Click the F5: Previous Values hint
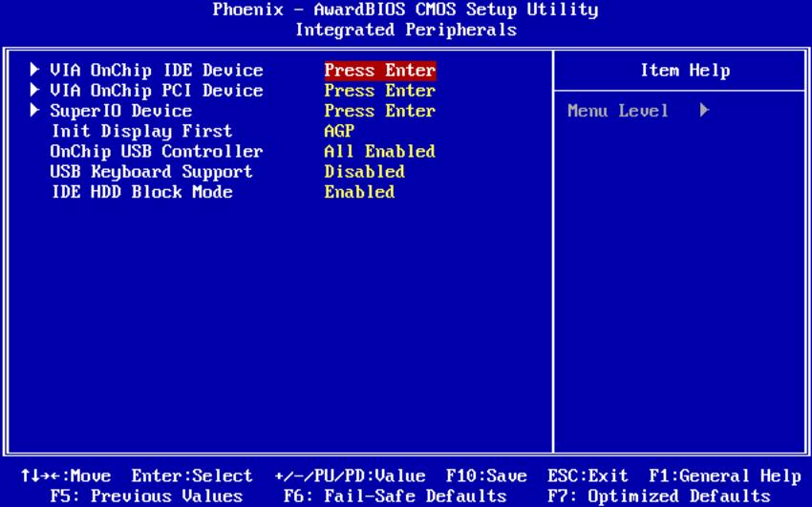 (146, 496)
